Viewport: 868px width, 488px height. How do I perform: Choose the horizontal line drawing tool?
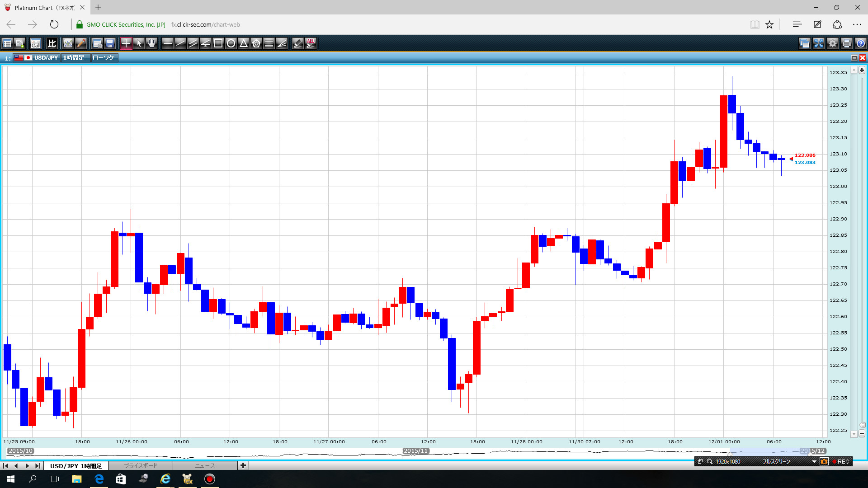point(167,43)
